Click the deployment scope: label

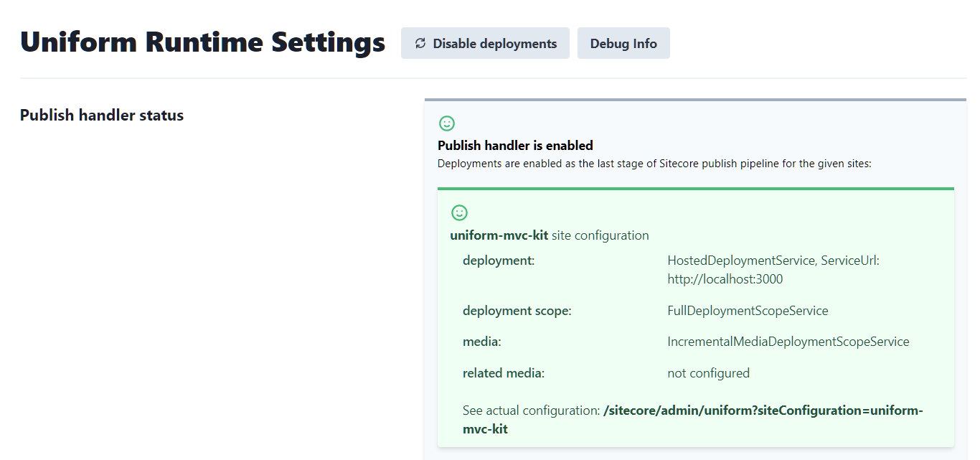point(517,311)
